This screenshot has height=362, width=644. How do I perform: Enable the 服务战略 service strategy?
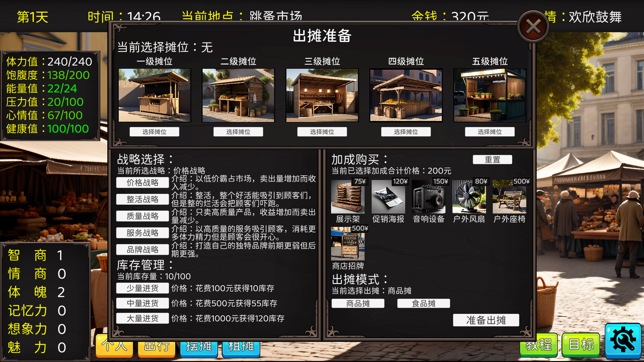[142, 233]
